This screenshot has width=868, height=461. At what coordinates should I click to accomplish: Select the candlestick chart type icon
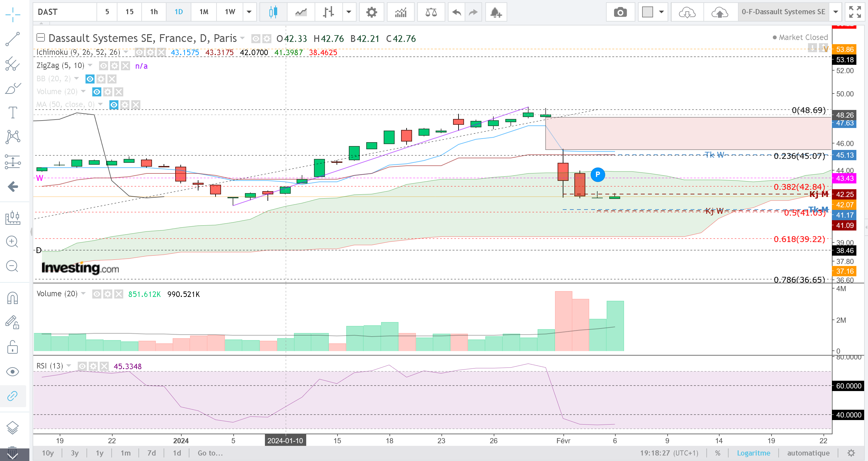pyautogui.click(x=273, y=12)
